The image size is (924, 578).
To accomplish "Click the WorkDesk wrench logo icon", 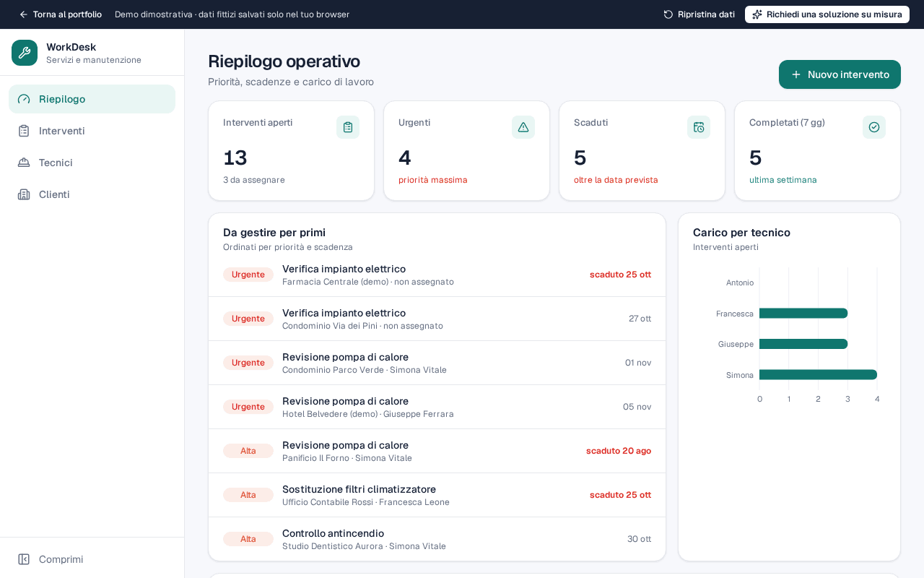I will click(25, 53).
